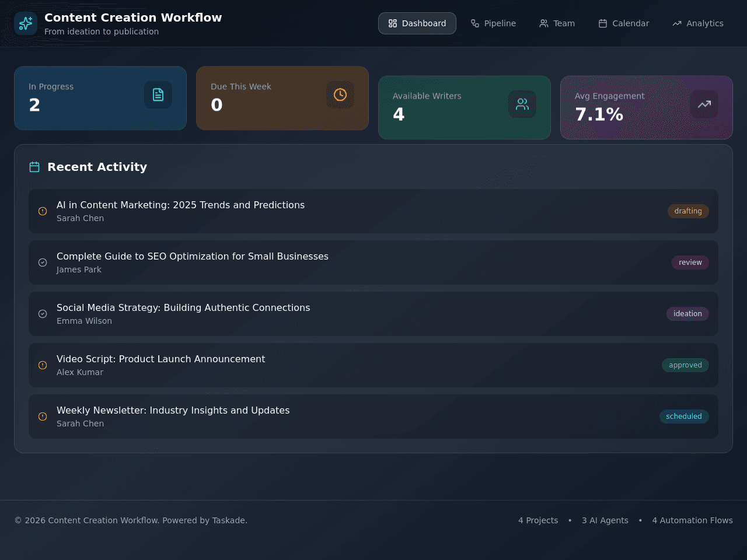Click the status icon for AI in Content Marketing row

pyautogui.click(x=43, y=211)
